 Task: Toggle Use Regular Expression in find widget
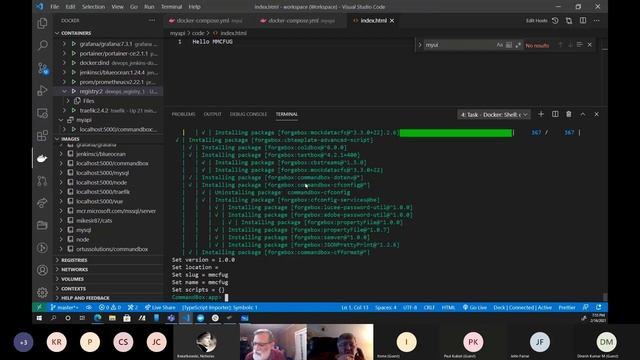click(x=518, y=45)
